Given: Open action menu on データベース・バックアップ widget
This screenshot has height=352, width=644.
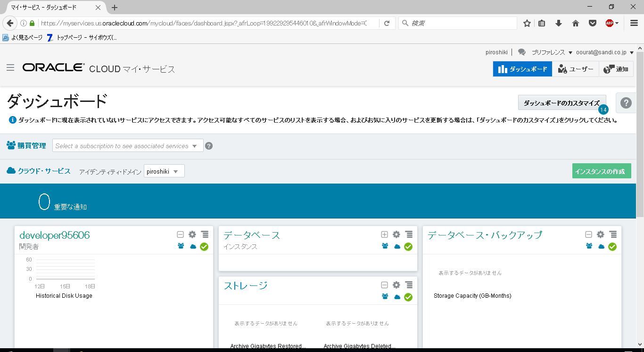Looking at the screenshot, I should 613,235.
